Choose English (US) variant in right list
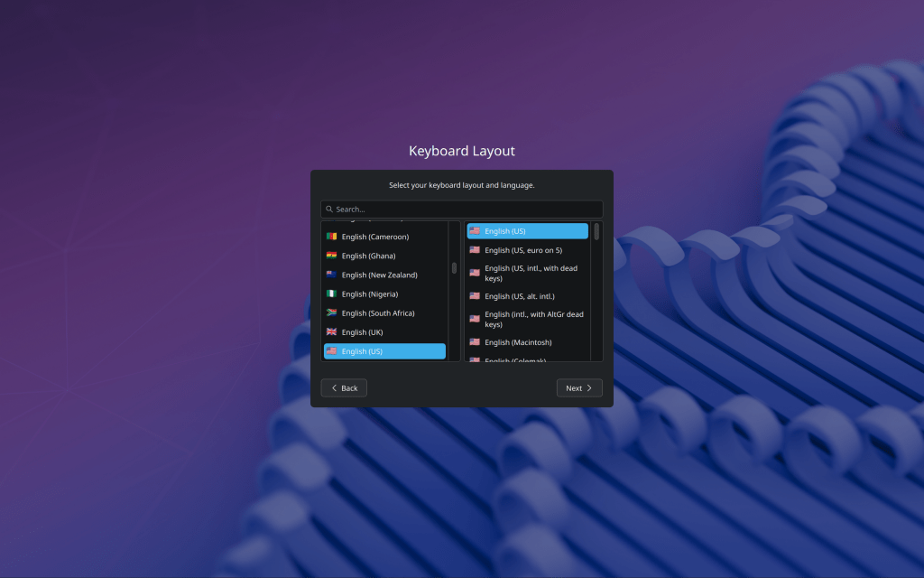924x578 pixels. (x=527, y=231)
